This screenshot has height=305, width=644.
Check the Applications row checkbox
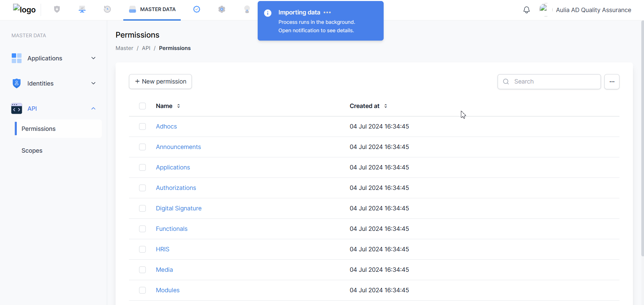(142, 167)
